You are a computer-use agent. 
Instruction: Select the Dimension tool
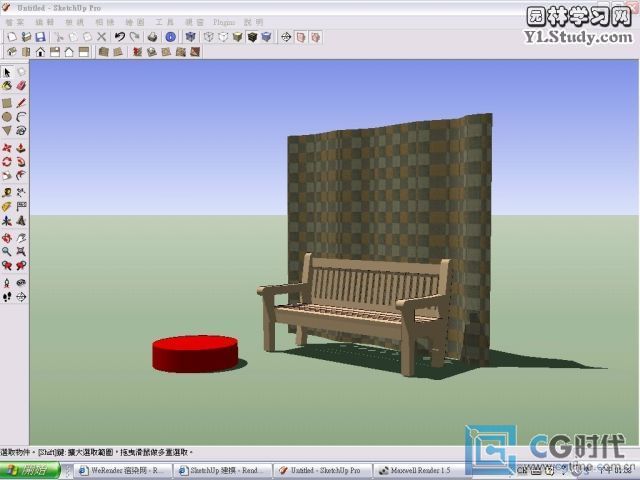click(x=21, y=192)
